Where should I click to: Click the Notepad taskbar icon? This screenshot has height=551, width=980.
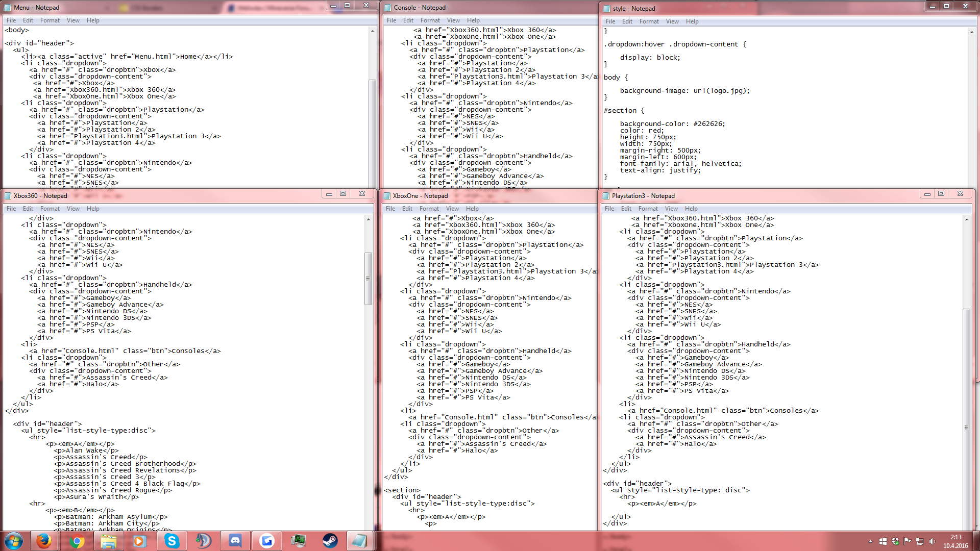click(x=360, y=541)
